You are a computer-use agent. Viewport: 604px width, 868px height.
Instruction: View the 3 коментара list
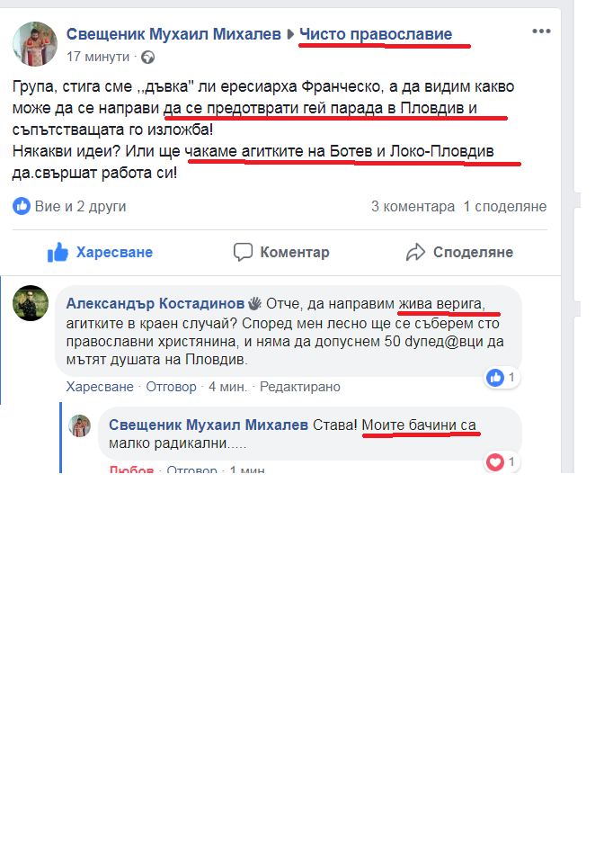[413, 207]
